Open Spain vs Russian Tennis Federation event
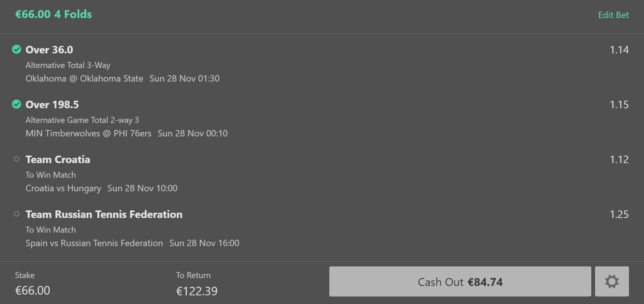644x304 pixels. (x=94, y=243)
